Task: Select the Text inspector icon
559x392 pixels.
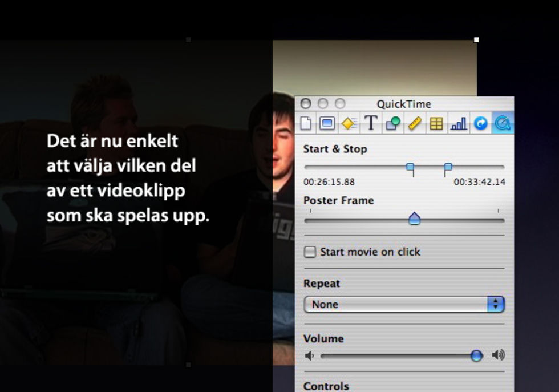Action: 371,123
